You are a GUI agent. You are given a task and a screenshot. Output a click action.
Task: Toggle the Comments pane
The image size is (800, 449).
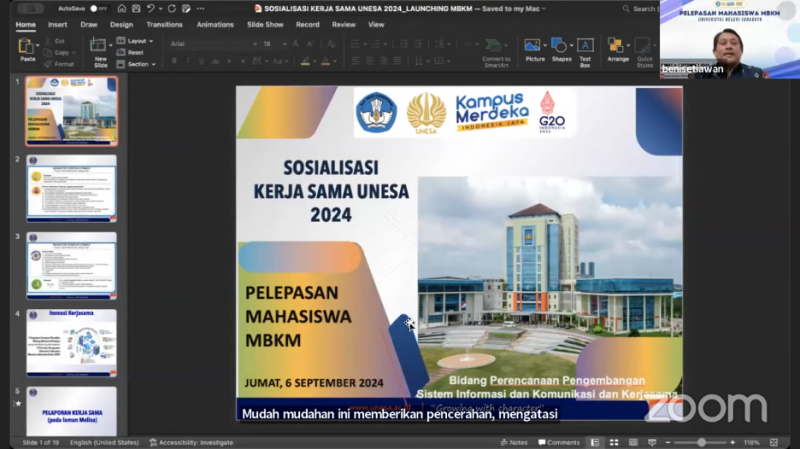click(x=559, y=442)
